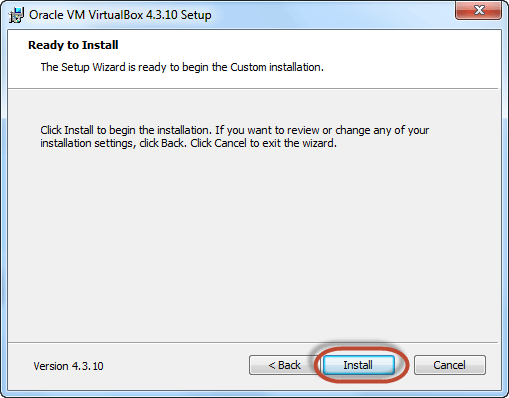This screenshot has height=398, width=509.
Task: Click empty title bar space beside close button
Action: coord(333,15)
